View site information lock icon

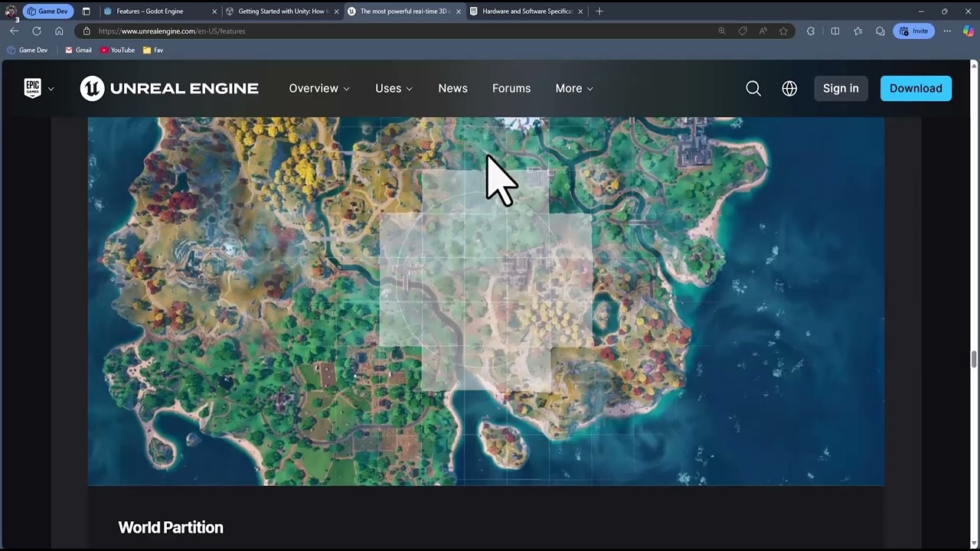(87, 31)
